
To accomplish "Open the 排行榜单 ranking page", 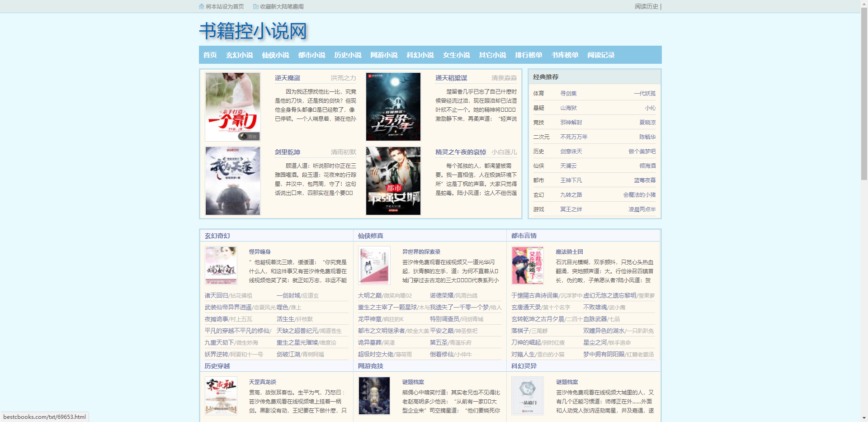I will (x=529, y=55).
